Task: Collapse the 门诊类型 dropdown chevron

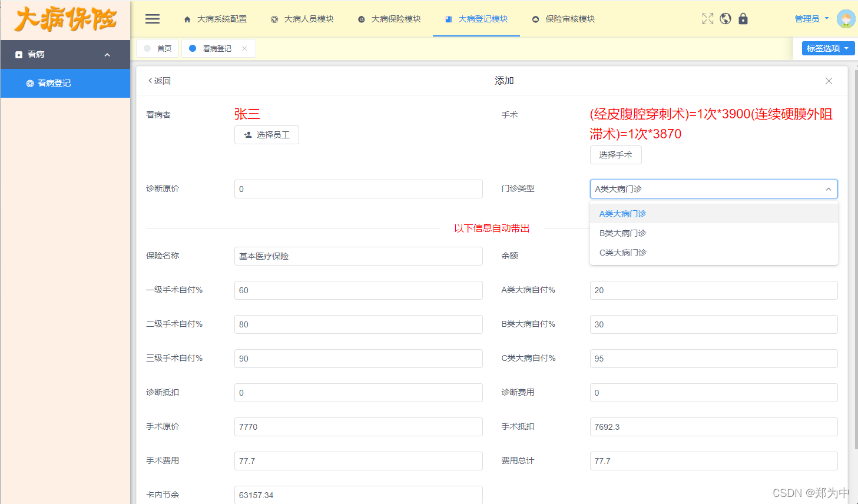Action: pos(829,189)
